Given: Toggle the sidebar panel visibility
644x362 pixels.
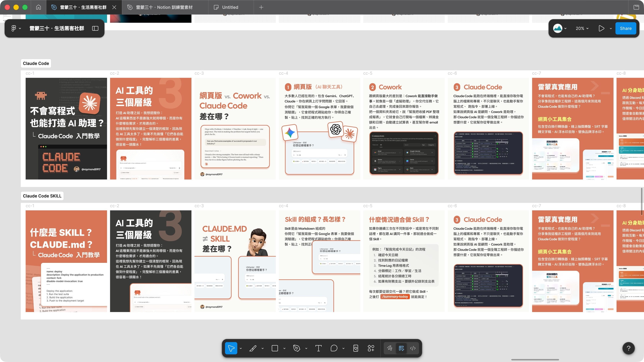Looking at the screenshot, I should (x=95, y=29).
